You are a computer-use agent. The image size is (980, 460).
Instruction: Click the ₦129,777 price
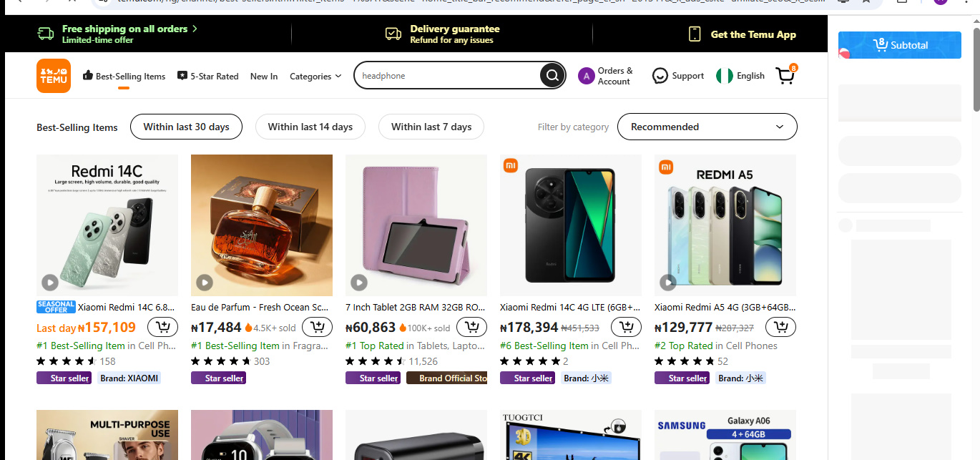(x=683, y=328)
